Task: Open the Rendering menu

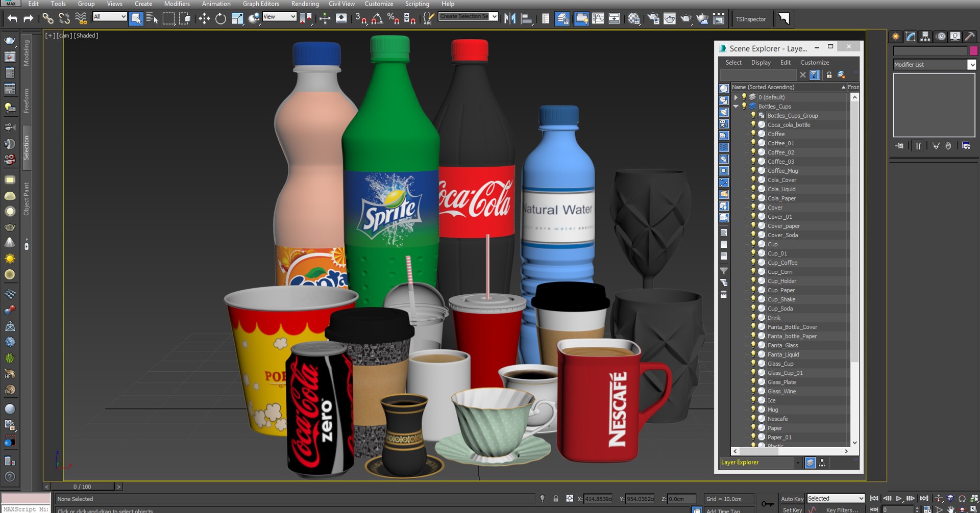Action: [x=305, y=4]
